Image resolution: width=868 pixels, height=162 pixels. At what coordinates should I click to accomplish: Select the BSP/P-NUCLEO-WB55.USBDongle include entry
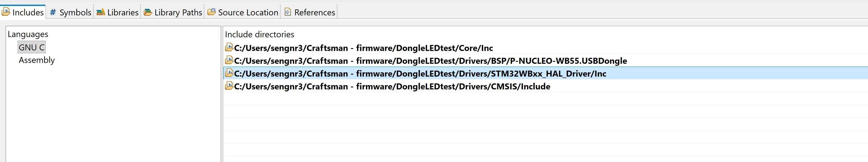point(545,60)
